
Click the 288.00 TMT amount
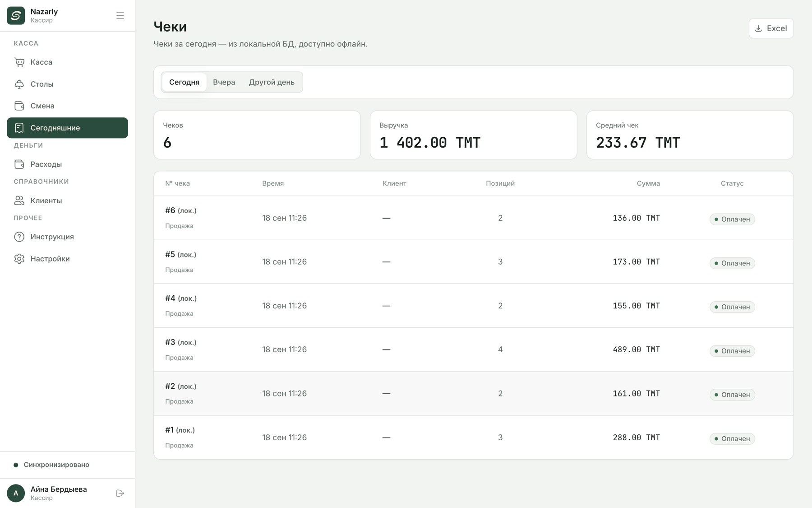pyautogui.click(x=636, y=438)
